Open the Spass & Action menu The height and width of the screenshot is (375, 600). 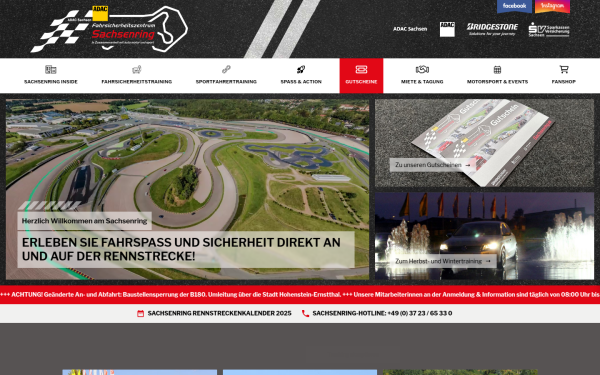pyautogui.click(x=301, y=82)
